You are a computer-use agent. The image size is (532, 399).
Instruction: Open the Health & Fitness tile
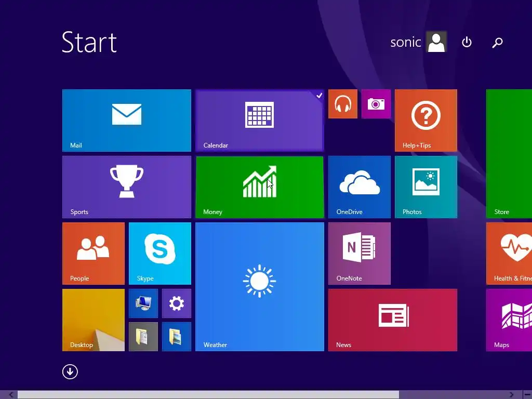509,254
